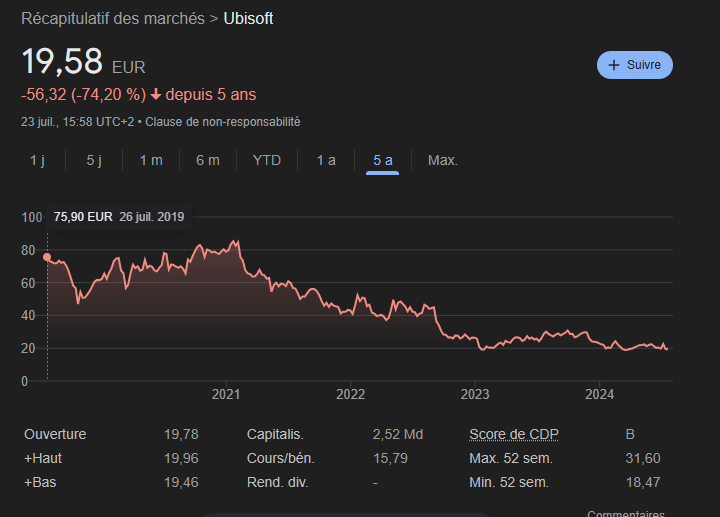720x517 pixels.
Task: Select the Ubiquitous 'Ubisoft' breadcrumb title
Action: click(x=248, y=19)
